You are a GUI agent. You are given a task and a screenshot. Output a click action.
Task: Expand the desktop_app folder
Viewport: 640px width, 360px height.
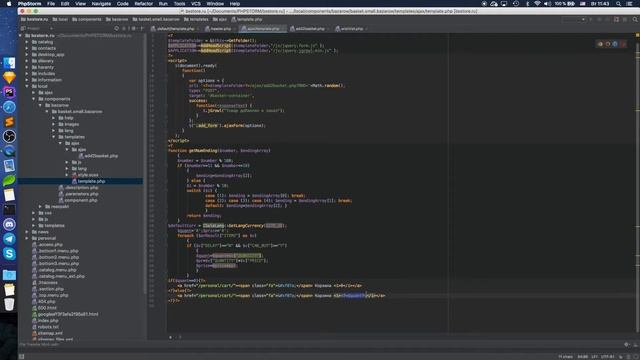[x=27, y=55]
